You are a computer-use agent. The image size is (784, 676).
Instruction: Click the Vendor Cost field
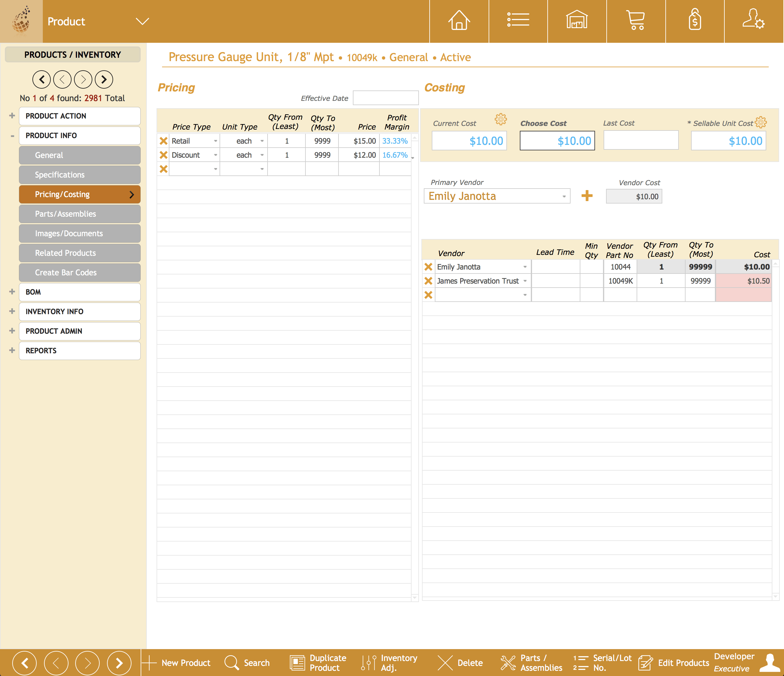[634, 196]
